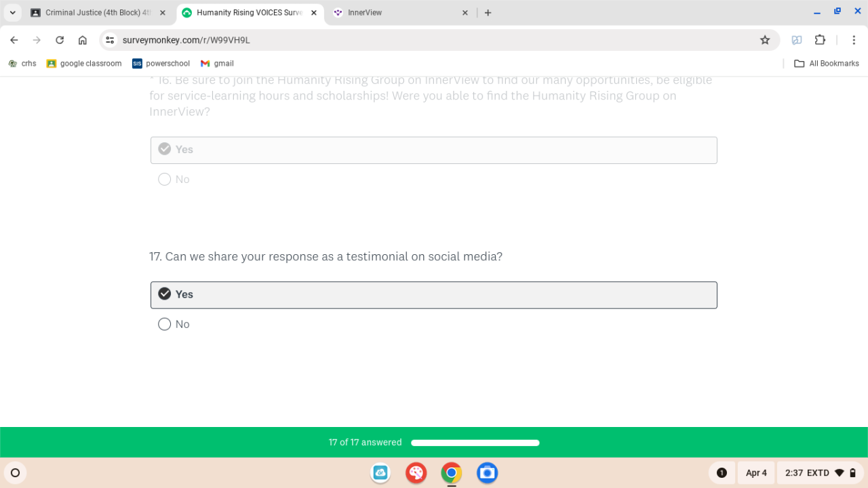Open the Apr 4 calendar date
This screenshot has height=488, width=868.
pos(756,472)
